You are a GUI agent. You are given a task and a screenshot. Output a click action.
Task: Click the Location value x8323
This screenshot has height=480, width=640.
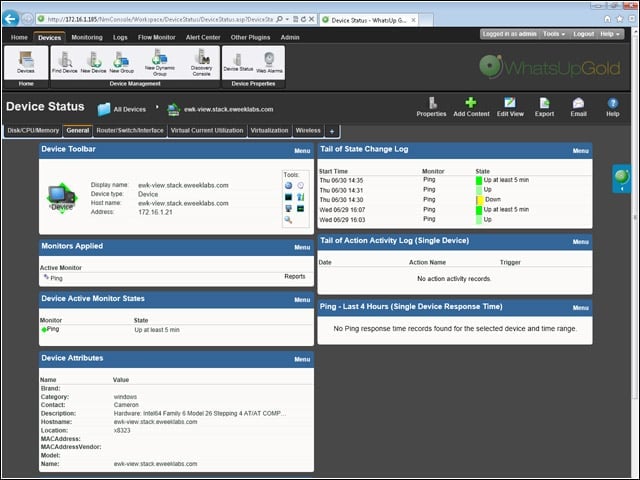coord(122,430)
